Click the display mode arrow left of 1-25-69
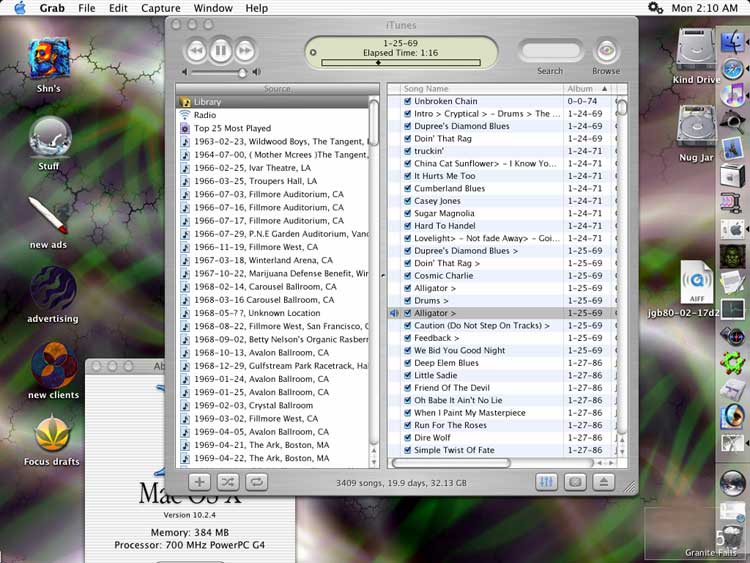Image resolution: width=750 pixels, height=563 pixels. [313, 53]
